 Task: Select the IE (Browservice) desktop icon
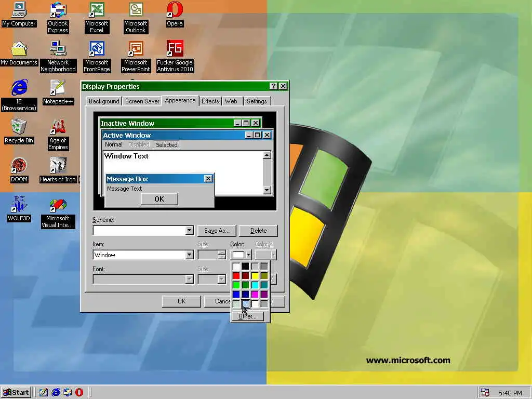[19, 96]
